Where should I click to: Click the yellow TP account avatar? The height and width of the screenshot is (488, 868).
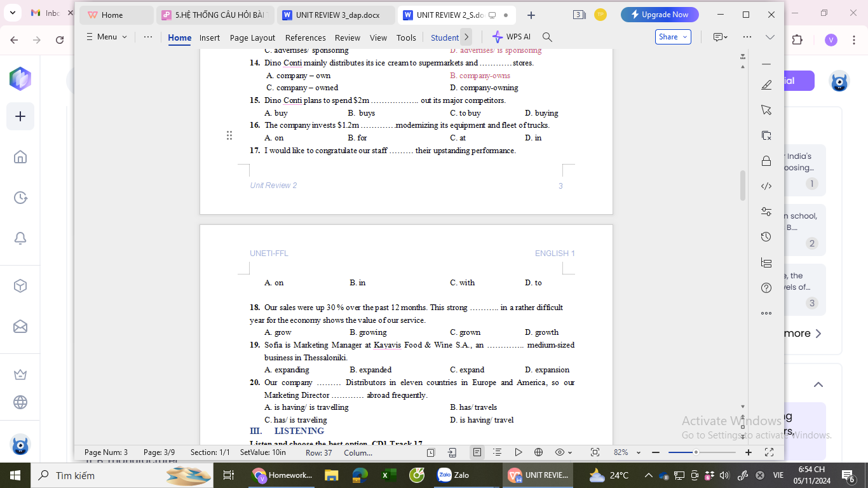click(x=600, y=15)
